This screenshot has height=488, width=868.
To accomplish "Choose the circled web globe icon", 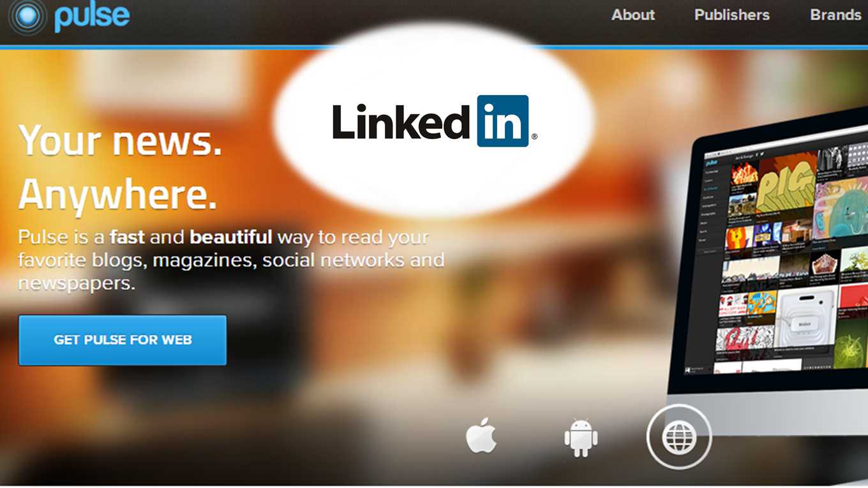I will (x=679, y=437).
